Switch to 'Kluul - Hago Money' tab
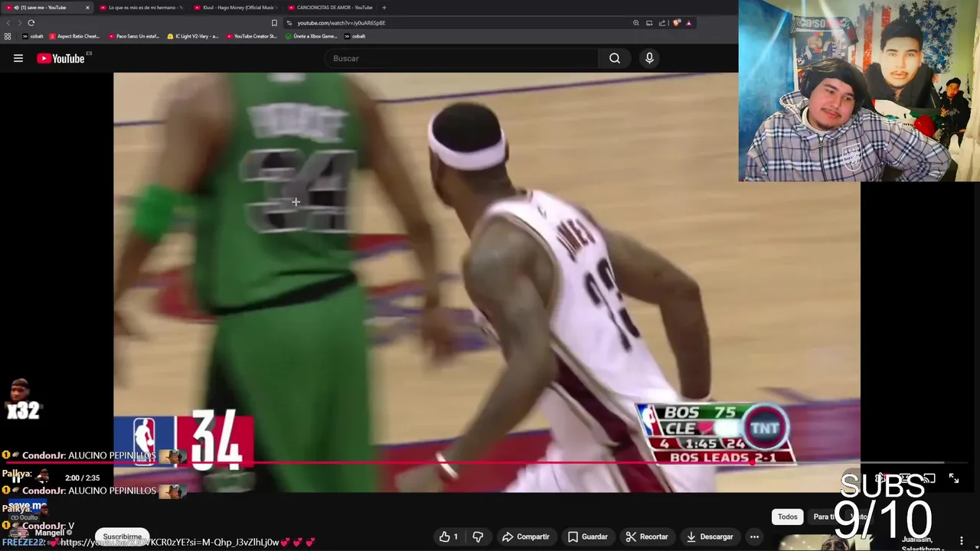 coord(235,8)
